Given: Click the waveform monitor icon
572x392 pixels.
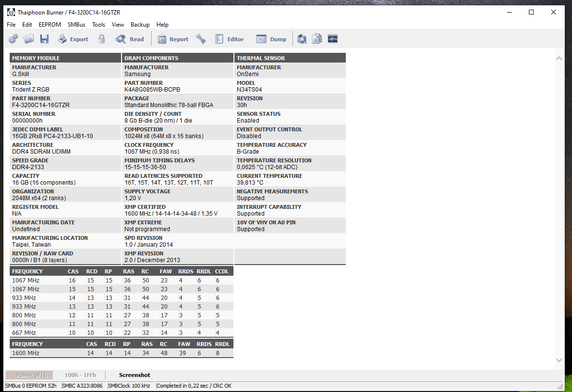Looking at the screenshot, I should coord(333,39).
